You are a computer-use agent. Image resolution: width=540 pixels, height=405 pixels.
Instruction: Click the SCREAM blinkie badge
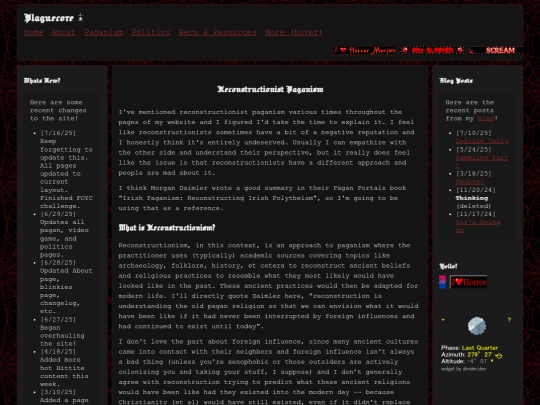[x=496, y=50]
